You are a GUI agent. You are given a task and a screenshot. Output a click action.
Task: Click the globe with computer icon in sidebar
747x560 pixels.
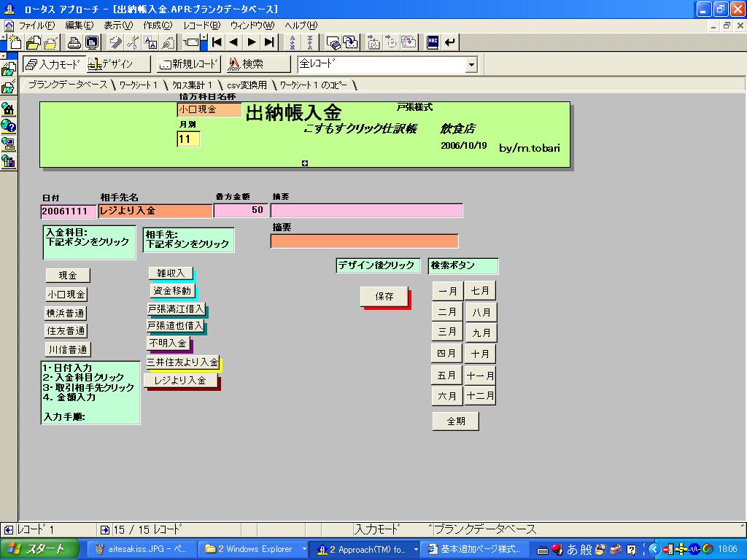click(8, 144)
